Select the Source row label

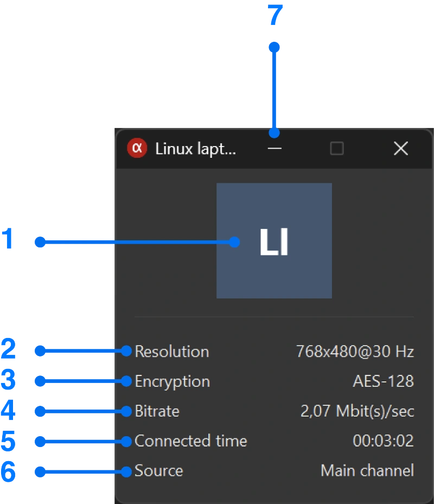coord(158,471)
